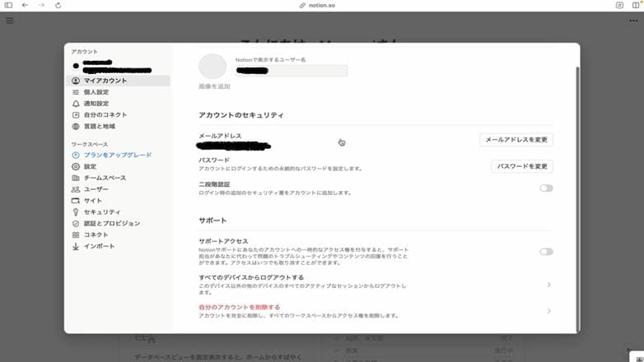Click the 設定 gear icon
This screenshot has width=644, height=362.
point(76,167)
